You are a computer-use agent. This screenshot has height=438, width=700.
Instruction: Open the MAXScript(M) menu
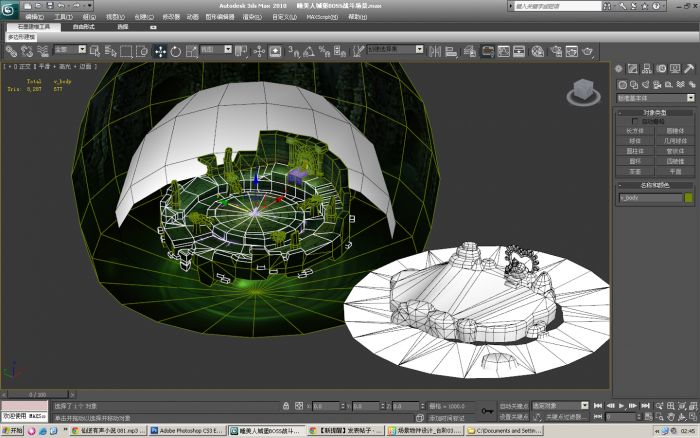tap(322, 17)
